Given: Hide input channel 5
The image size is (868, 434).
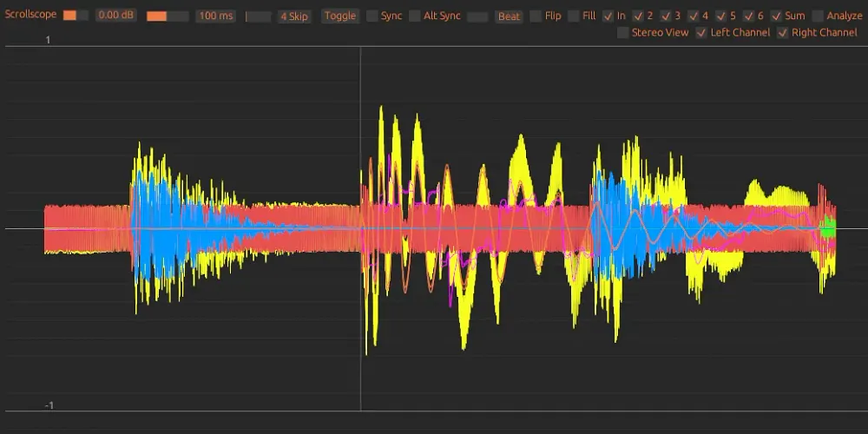Looking at the screenshot, I should 721,16.
